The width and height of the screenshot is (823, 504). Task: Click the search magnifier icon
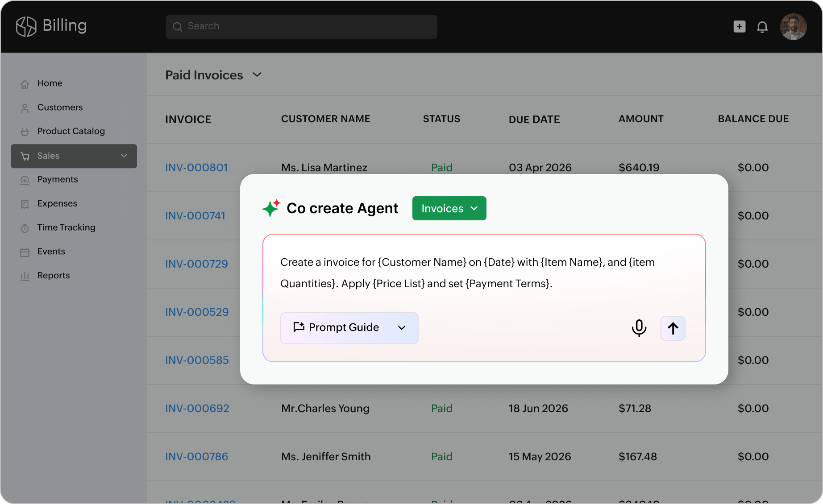pyautogui.click(x=177, y=27)
